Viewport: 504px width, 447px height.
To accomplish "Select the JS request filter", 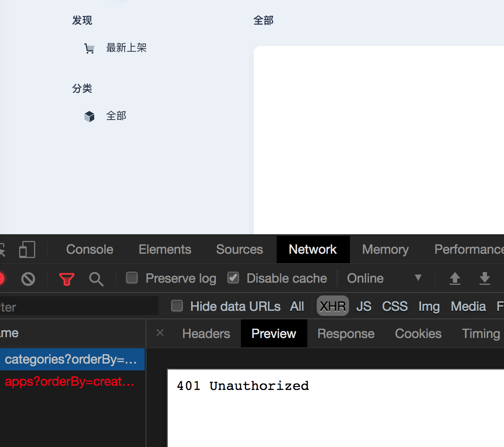I will (364, 306).
